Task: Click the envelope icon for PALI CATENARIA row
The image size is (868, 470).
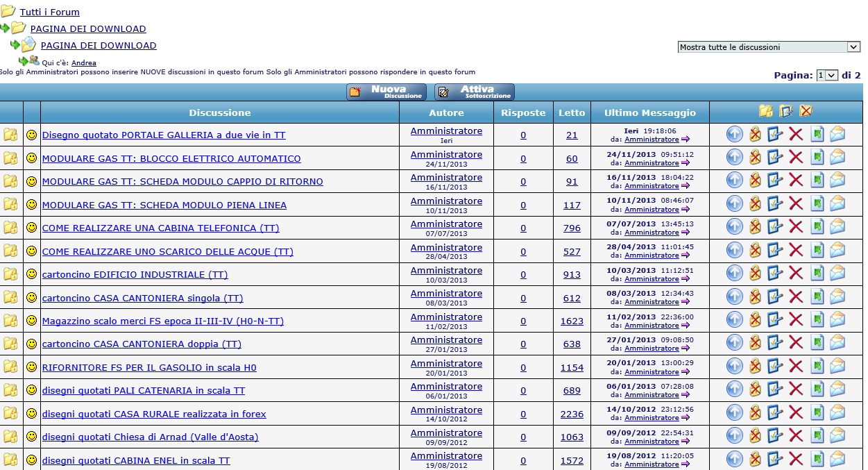Action: tap(837, 390)
